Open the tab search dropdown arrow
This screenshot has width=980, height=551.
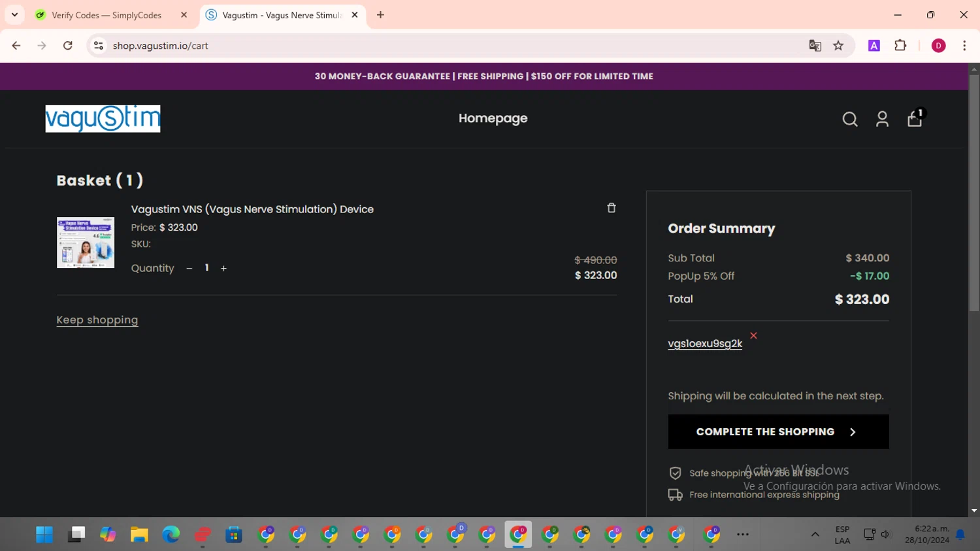coord(14,15)
